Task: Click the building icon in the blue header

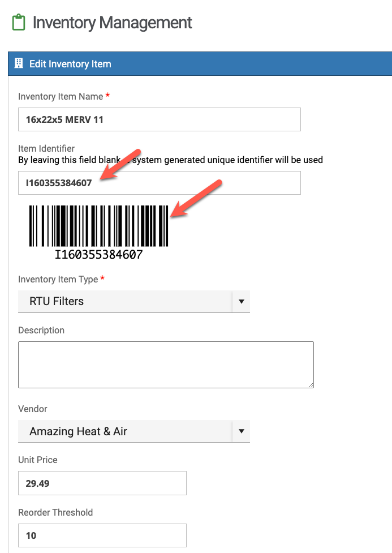Action: coord(19,63)
